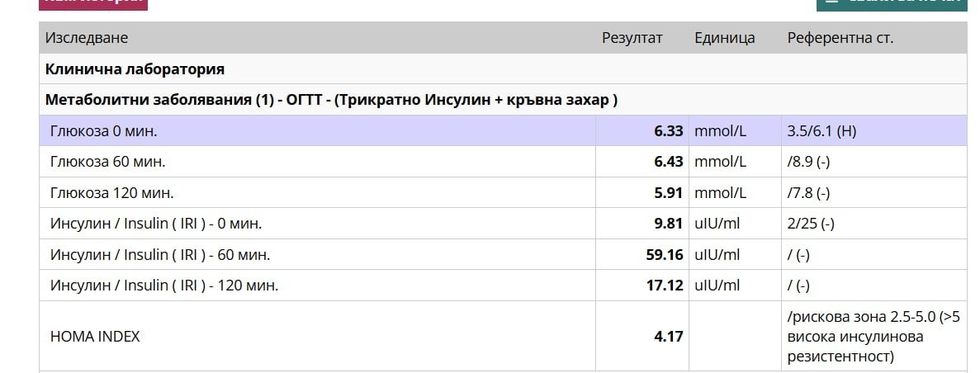Click the teal button at top right
Viewport: 980px width, 373px height.
[x=892, y=4]
